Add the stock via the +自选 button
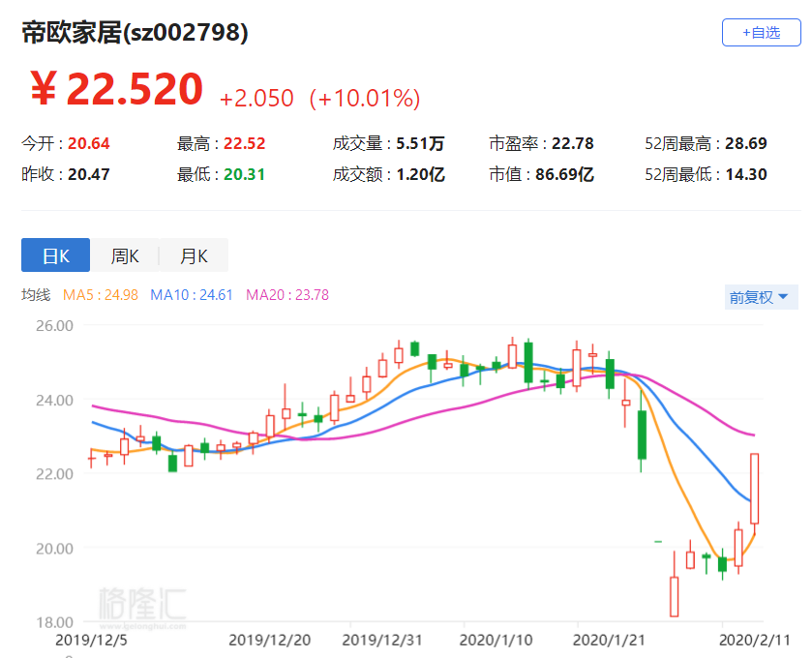812x658 pixels. [762, 33]
